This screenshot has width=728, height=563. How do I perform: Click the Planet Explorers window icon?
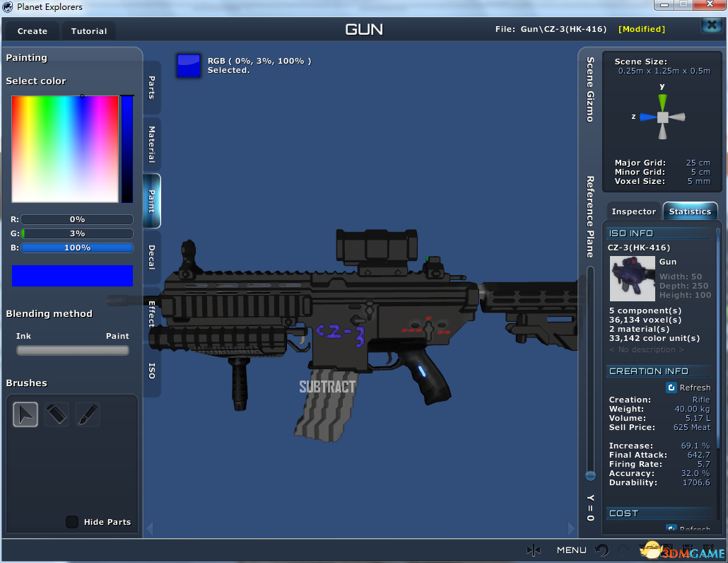point(8,6)
